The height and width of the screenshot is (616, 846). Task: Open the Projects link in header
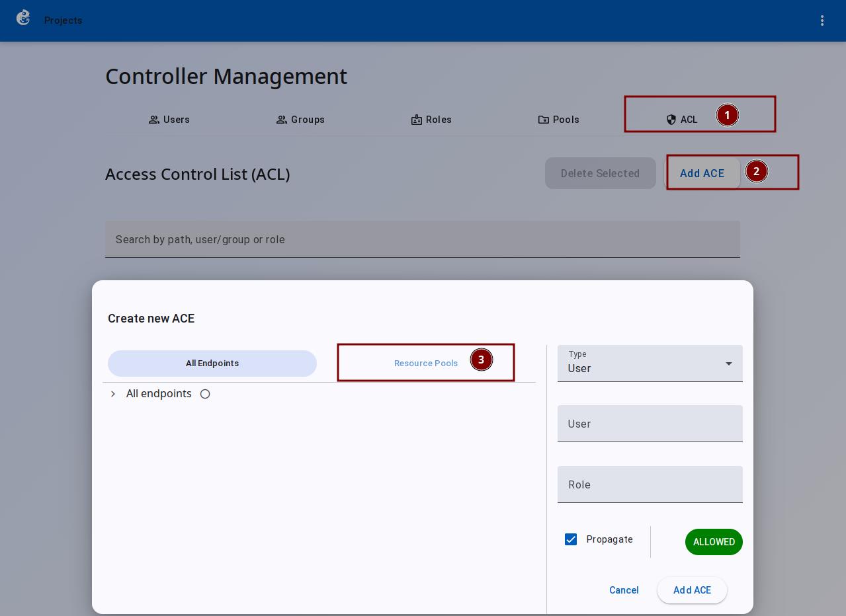[x=63, y=20]
